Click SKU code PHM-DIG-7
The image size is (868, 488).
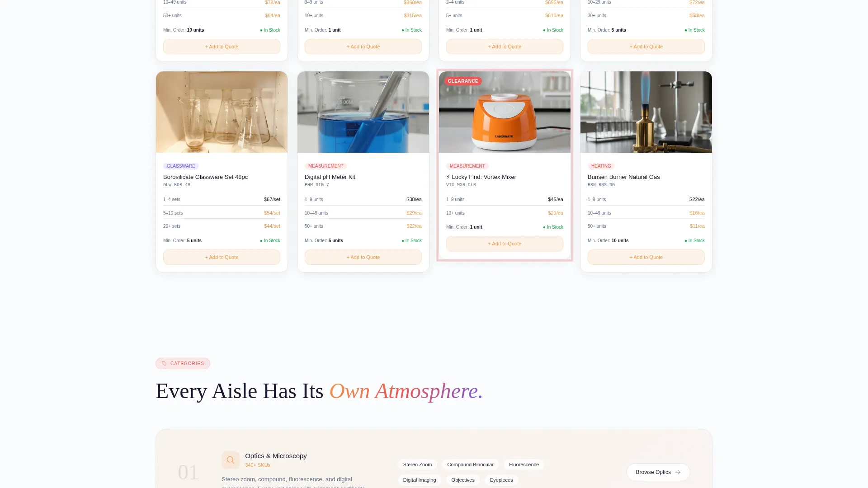[317, 185]
